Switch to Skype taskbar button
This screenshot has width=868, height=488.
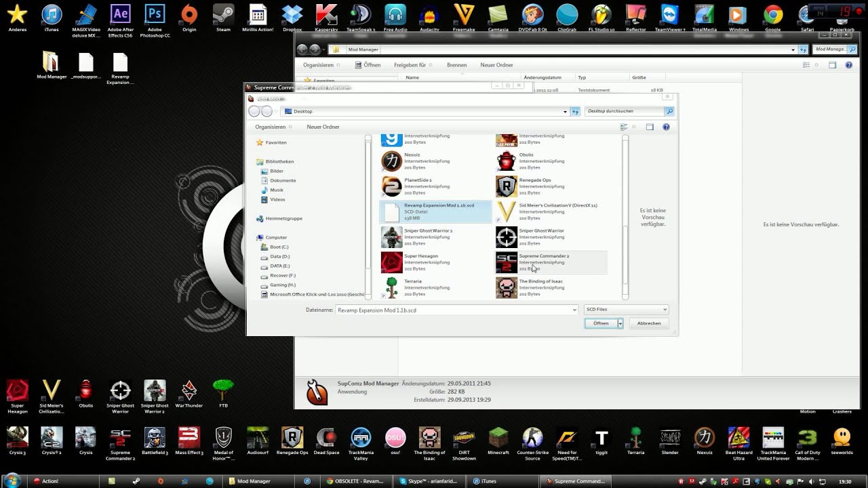tap(431, 481)
